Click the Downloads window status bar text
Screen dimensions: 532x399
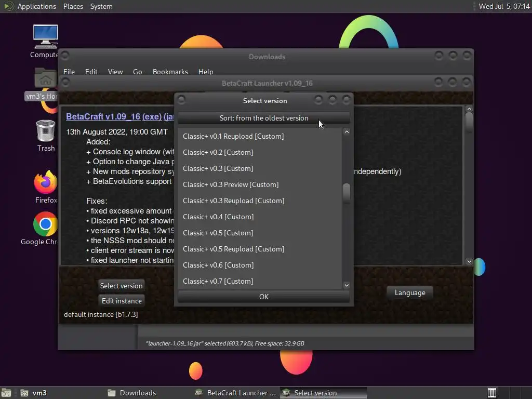(225, 343)
